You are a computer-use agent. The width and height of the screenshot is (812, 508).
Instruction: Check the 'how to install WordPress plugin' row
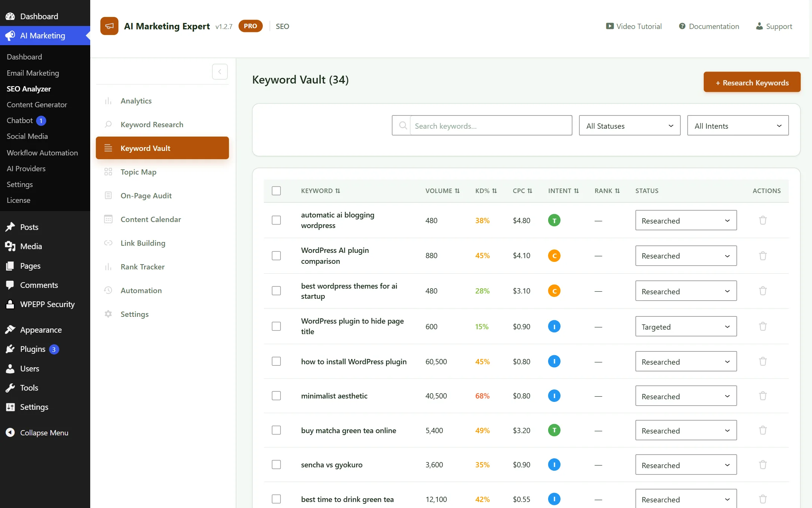pyautogui.click(x=276, y=361)
